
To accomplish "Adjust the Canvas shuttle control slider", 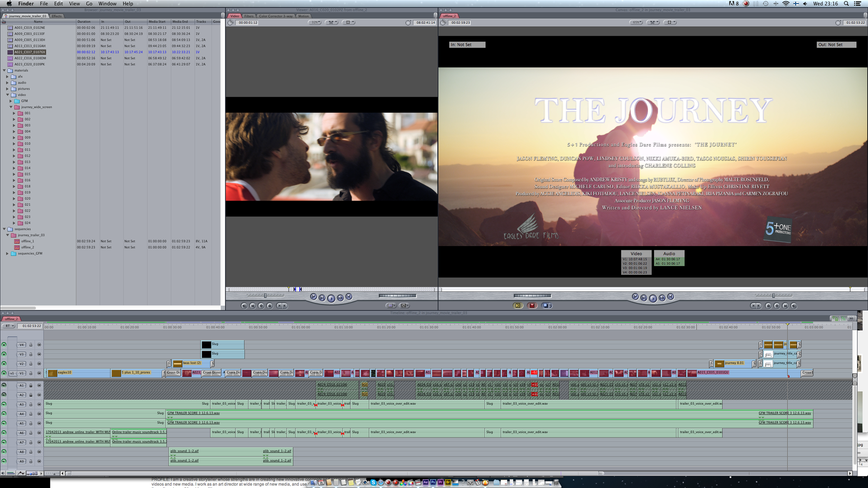I will 774,295.
